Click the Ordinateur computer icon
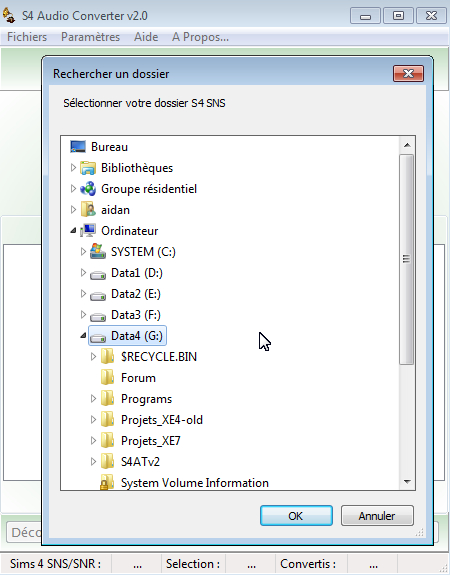Viewport: 450px width, 575px height. (x=88, y=231)
